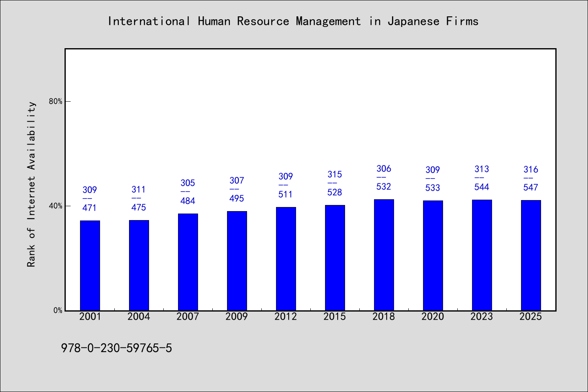Click the value 511 above the 2012 bar
588x392 pixels.
(x=286, y=194)
